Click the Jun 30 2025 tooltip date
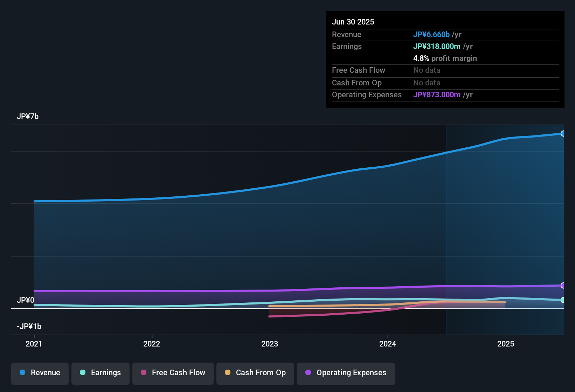This screenshot has width=575, height=392. point(353,22)
